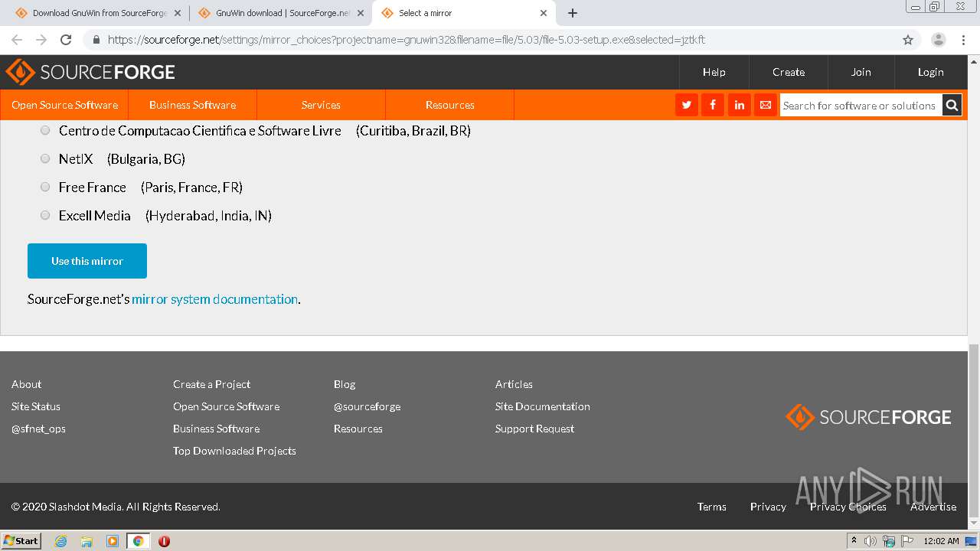Open Resources nav menu
This screenshot has height=551, width=980.
click(x=449, y=105)
